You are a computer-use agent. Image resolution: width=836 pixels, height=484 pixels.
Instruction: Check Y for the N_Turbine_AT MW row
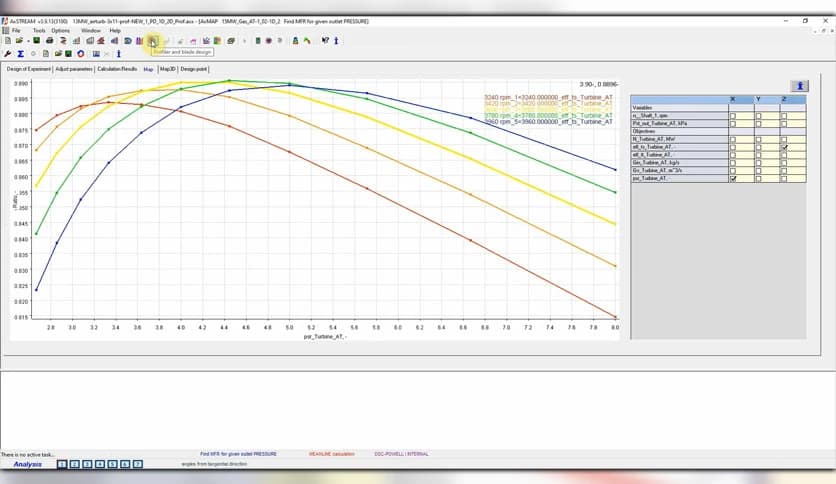pyautogui.click(x=759, y=139)
